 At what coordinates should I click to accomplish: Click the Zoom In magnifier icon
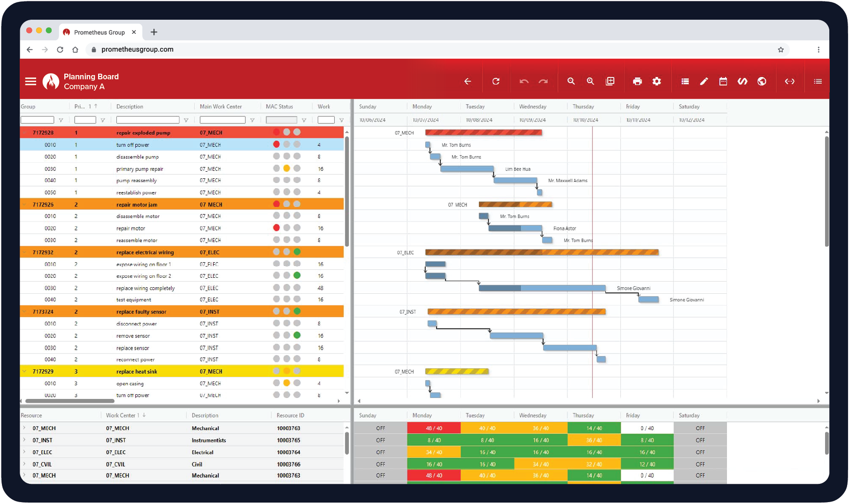(590, 81)
